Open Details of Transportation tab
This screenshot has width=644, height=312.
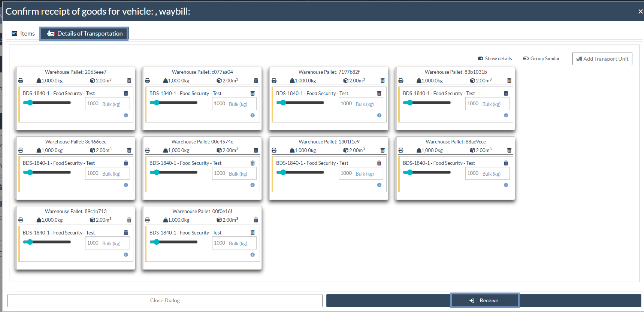pos(84,33)
